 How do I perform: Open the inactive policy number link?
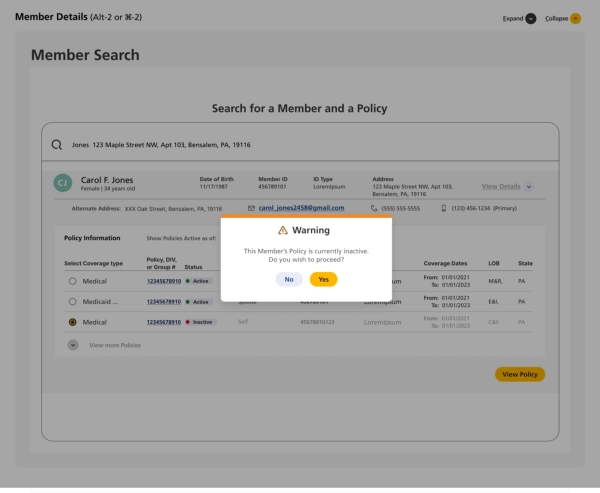point(164,322)
